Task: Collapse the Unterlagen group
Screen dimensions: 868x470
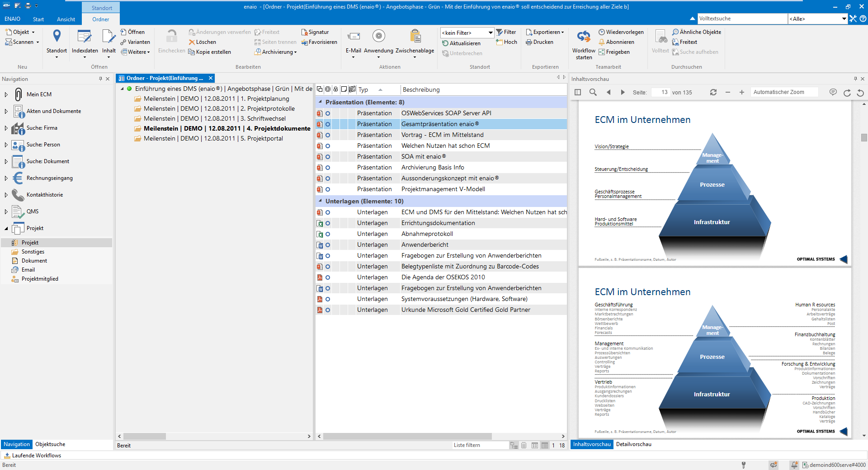Action: (320, 201)
